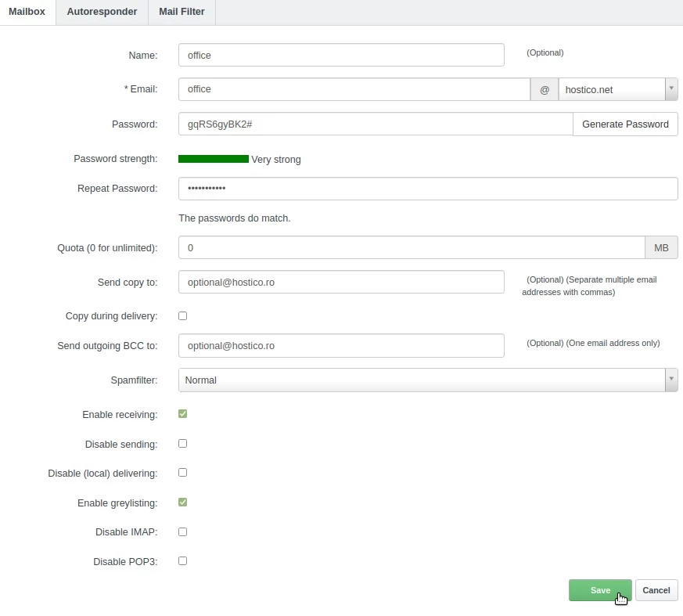The width and height of the screenshot is (683, 616).
Task: Click the domain dropdown arrow
Action: 671,89
